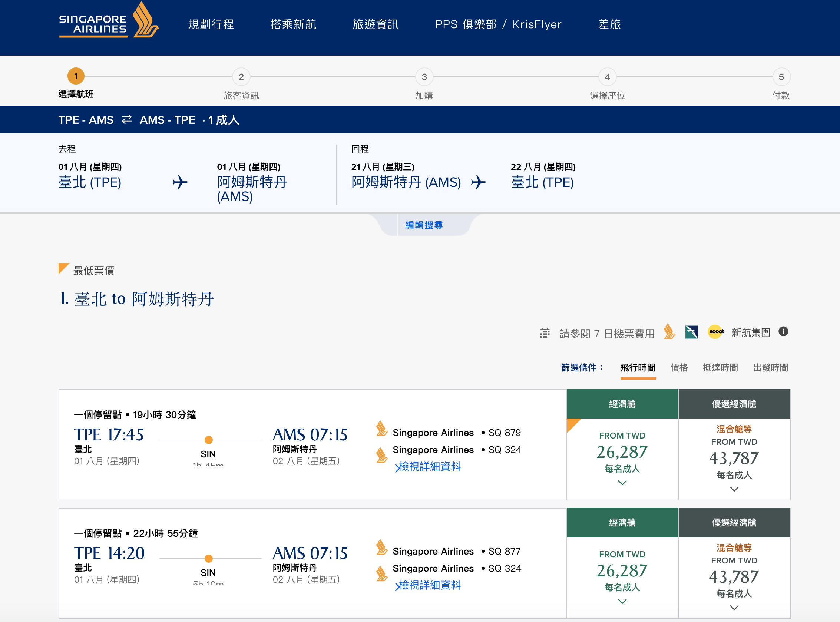This screenshot has width=840, height=622.
Task: Click 編輯搜尋 to edit search
Action: pos(424,225)
